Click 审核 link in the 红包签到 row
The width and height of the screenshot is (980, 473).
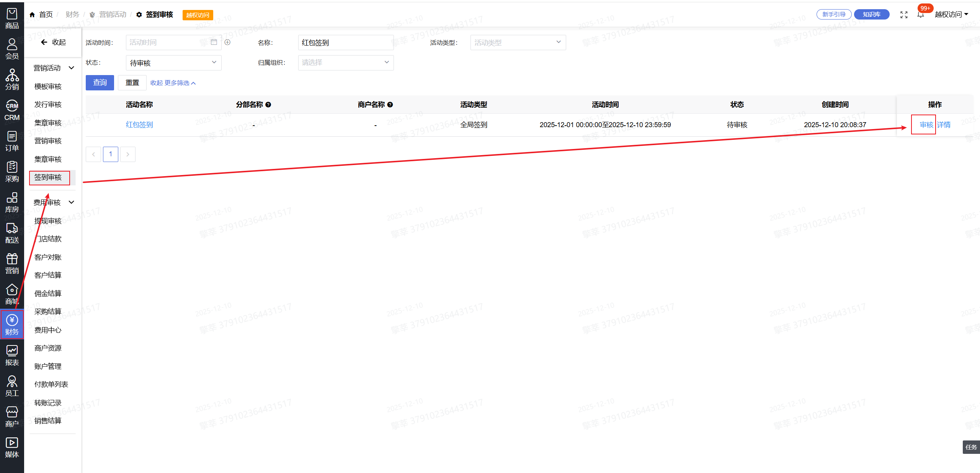tap(926, 125)
